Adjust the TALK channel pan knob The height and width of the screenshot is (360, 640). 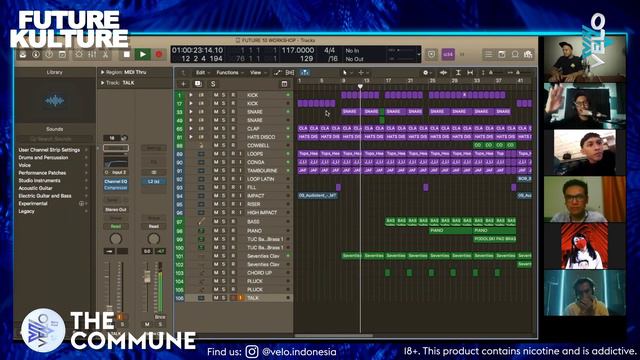116,238
